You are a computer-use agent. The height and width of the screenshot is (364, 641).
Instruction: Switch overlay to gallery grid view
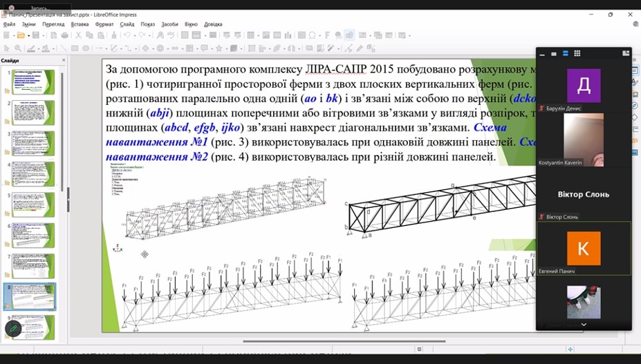(x=577, y=53)
